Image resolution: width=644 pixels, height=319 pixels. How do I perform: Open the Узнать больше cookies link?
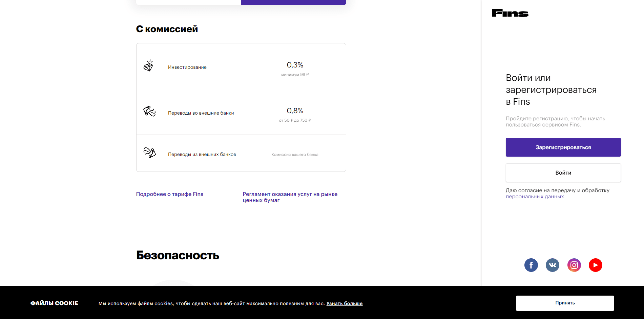344,303
